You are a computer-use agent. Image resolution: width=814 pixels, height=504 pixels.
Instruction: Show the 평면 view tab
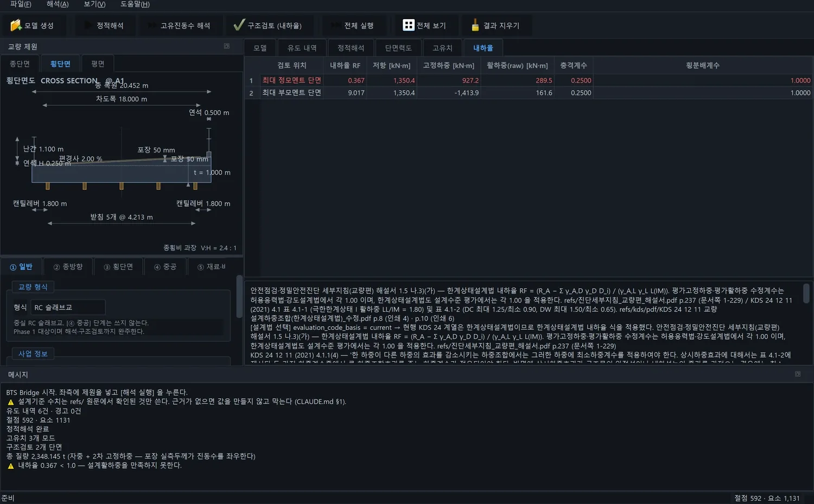tap(98, 64)
